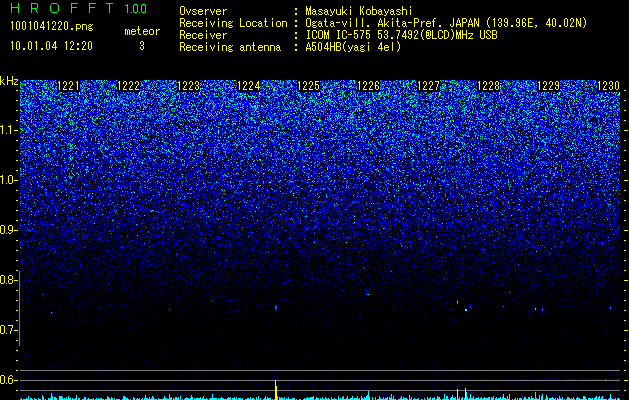Viewport: 629px width, 400px height.
Task: Click the 1228 time marker
Action: [489, 86]
